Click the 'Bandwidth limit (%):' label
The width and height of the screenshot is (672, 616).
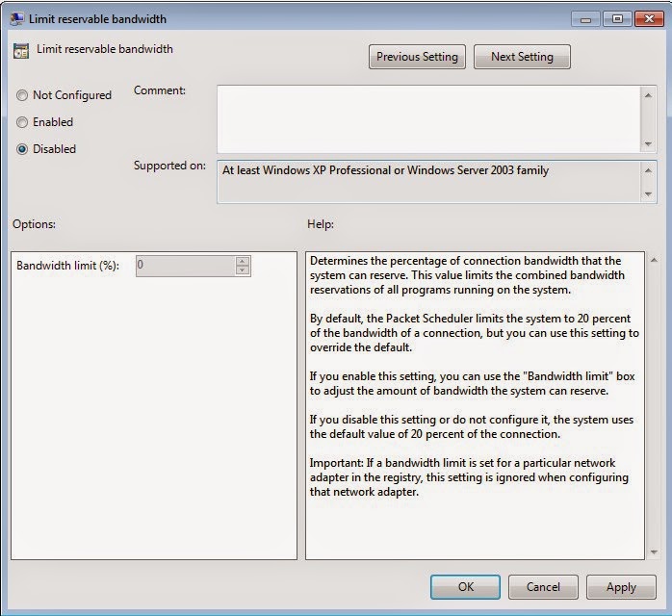point(67,266)
